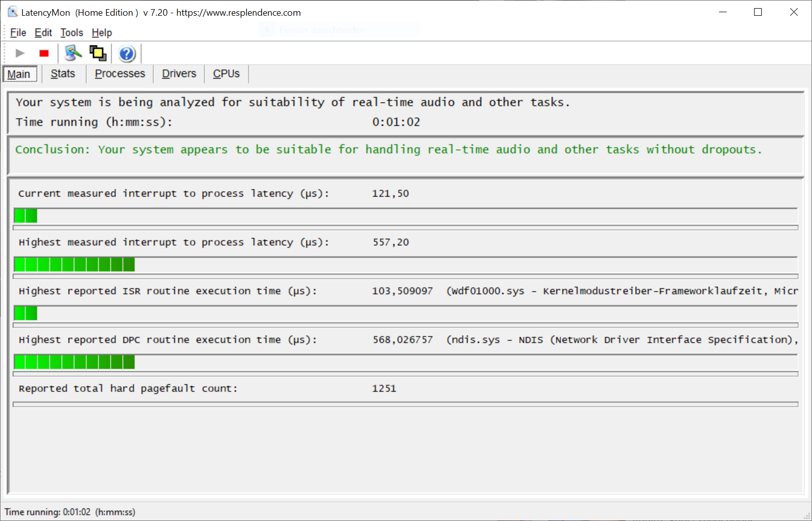Viewport: 812px width, 521px height.
Task: Start monitoring with the play button
Action: coord(20,53)
